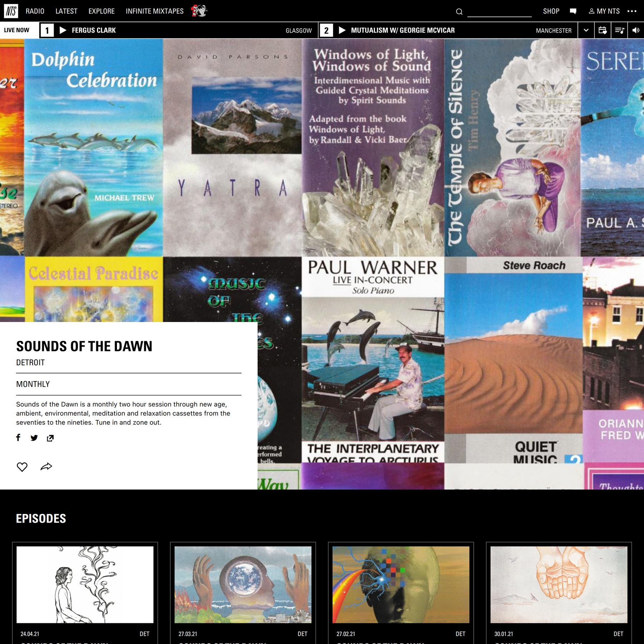The height and width of the screenshot is (644, 644).
Task: Click the channel 1 number badge
Action: click(47, 30)
